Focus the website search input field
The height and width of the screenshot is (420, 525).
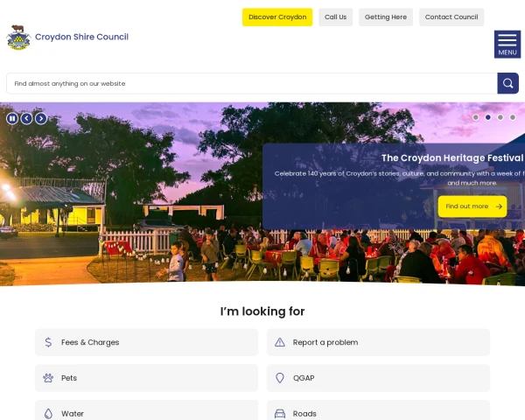(252, 83)
